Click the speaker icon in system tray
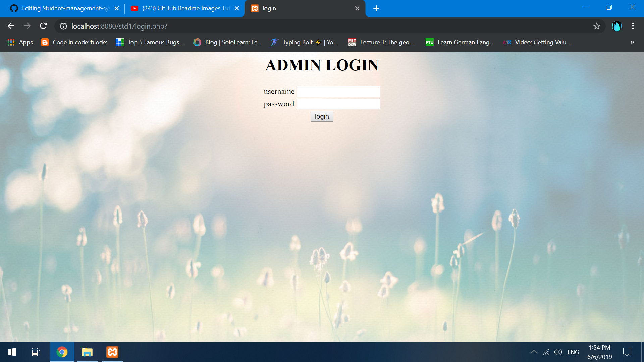This screenshot has height=362, width=644. coord(558,352)
